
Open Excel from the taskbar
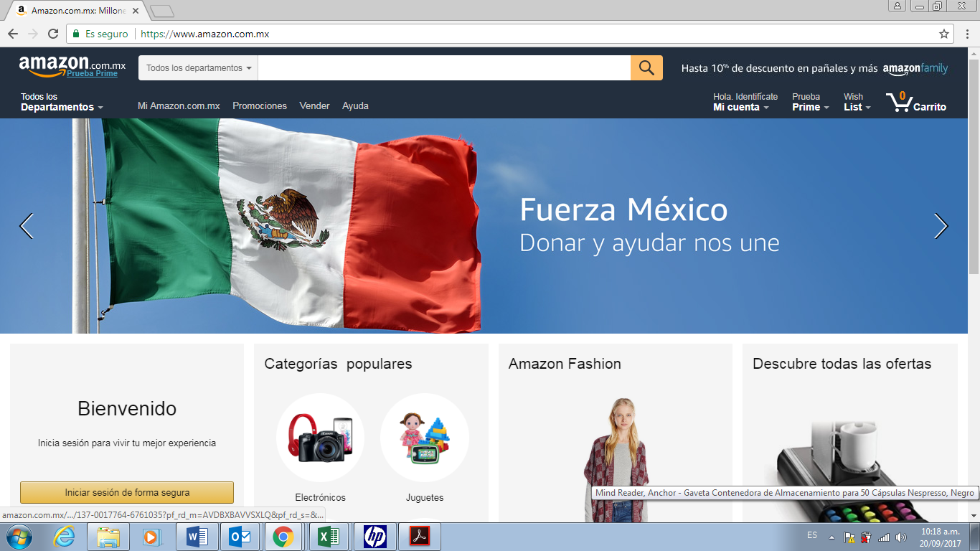329,537
